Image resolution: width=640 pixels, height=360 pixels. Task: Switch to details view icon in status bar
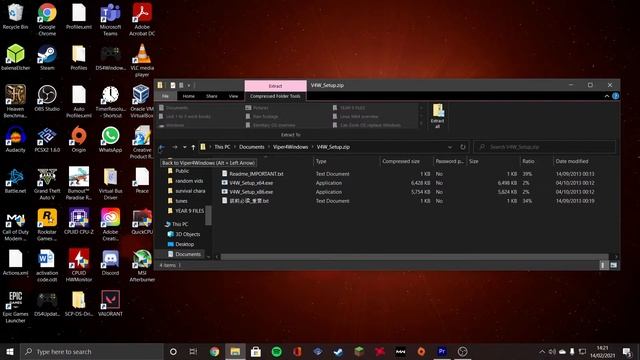[603, 265]
